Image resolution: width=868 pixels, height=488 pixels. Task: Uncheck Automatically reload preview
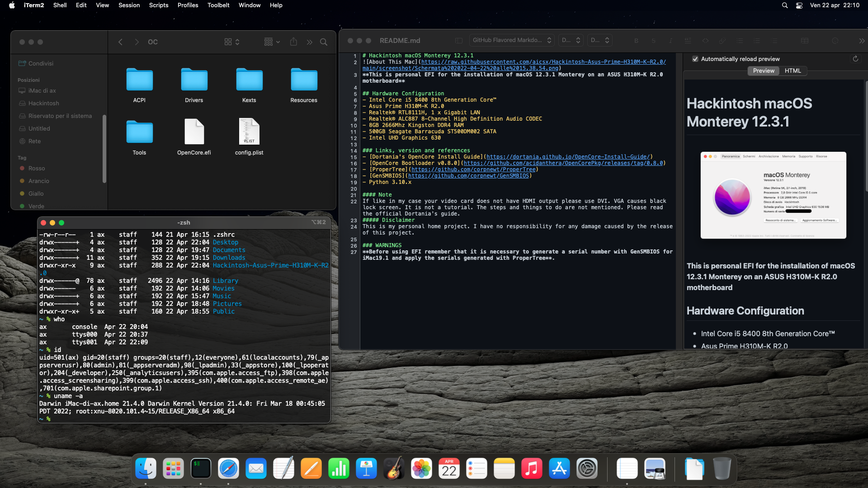coord(695,59)
